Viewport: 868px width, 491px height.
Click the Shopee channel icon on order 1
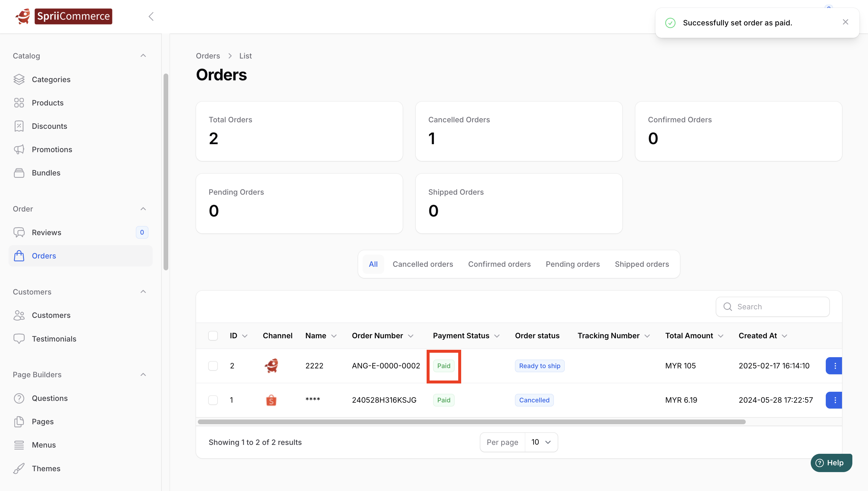point(271,400)
